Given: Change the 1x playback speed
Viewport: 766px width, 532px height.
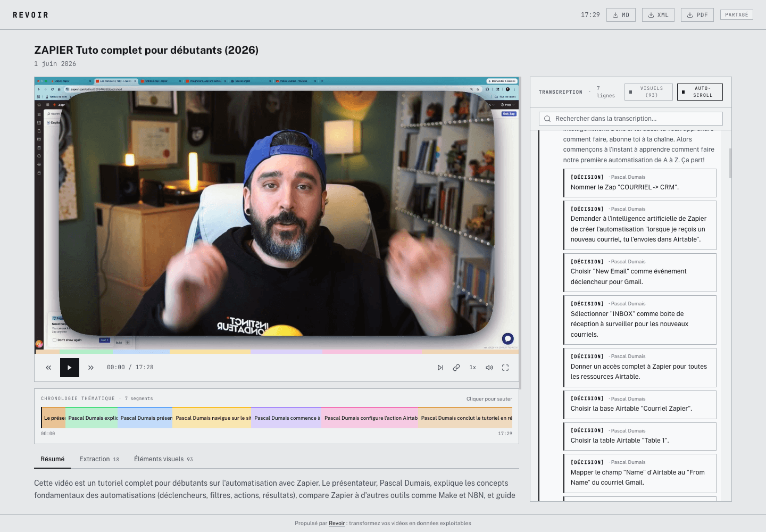Looking at the screenshot, I should pos(472,368).
